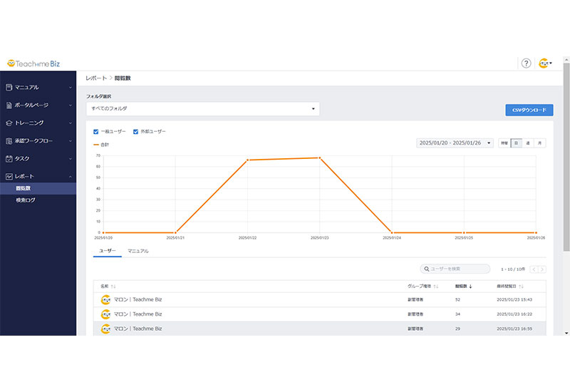Click the トレーニング graduation cap icon
570x392 pixels.
(x=9, y=123)
